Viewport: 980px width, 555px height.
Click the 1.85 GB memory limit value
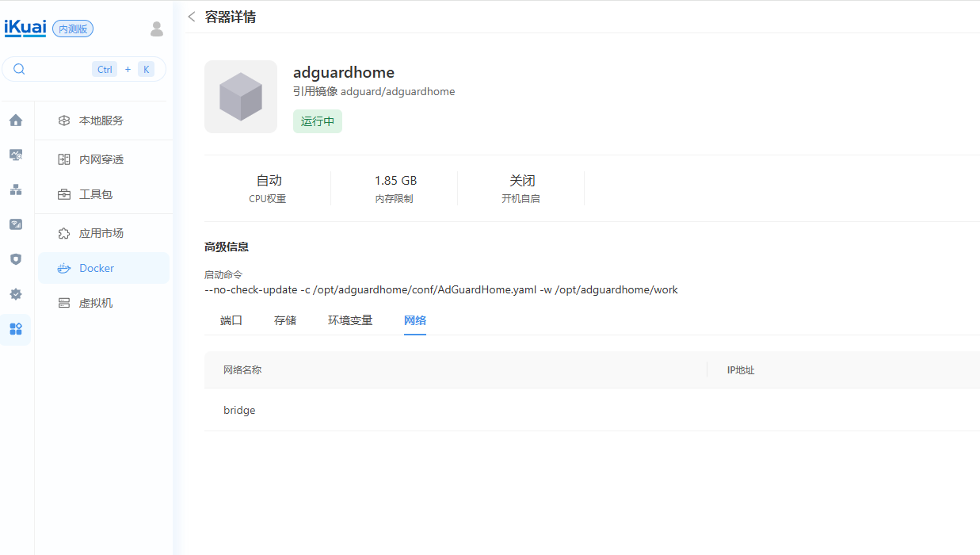[x=395, y=181]
